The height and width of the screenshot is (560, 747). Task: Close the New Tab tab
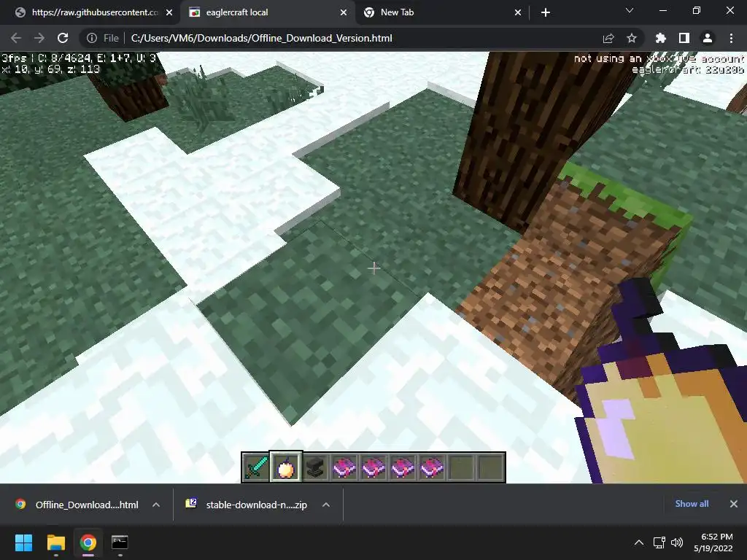point(518,12)
